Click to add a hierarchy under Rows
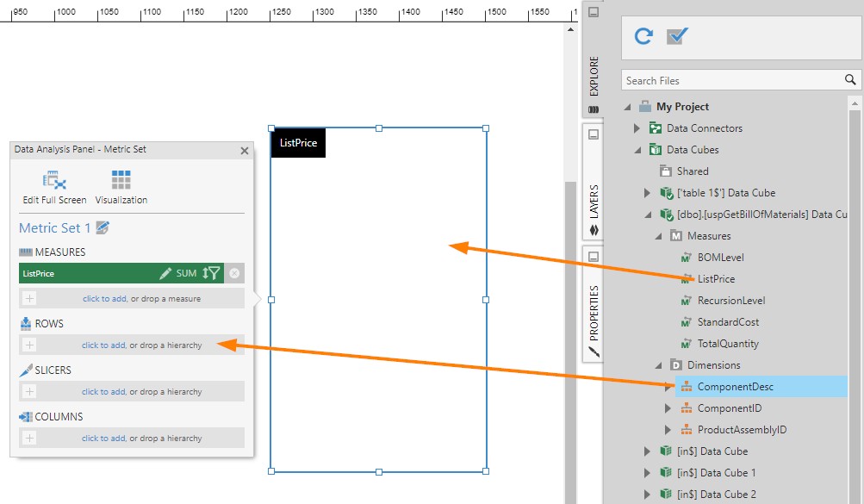Screen dimensions: 864x504 103,345
